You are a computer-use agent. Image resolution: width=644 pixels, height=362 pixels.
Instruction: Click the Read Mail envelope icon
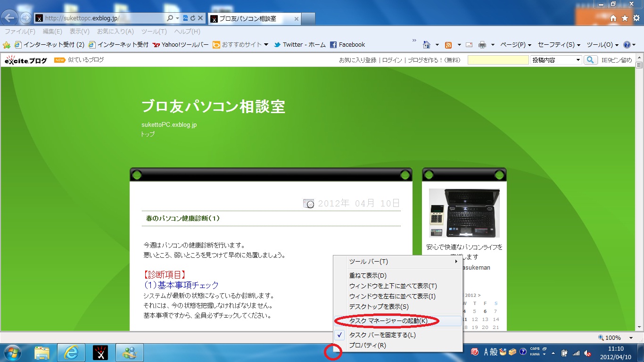point(469,45)
